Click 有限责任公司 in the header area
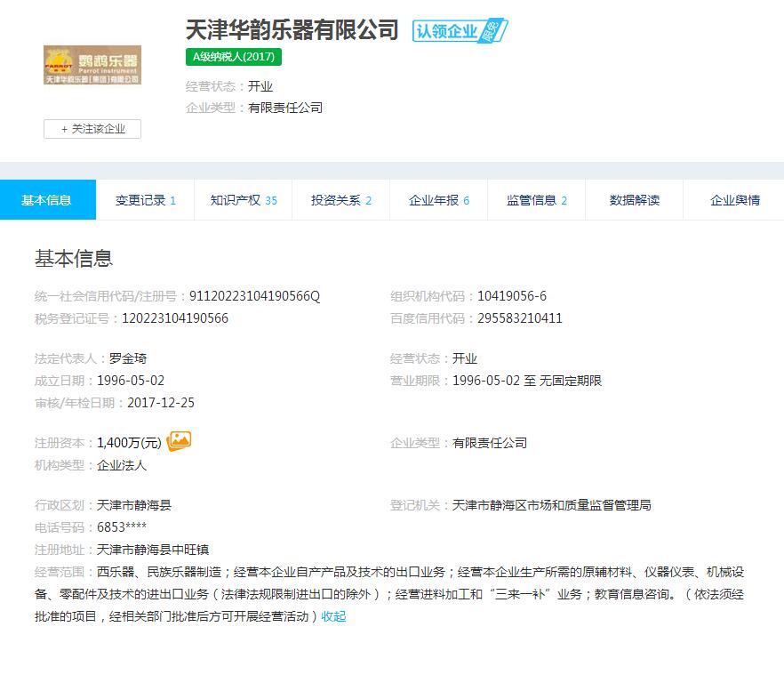 [x=285, y=108]
